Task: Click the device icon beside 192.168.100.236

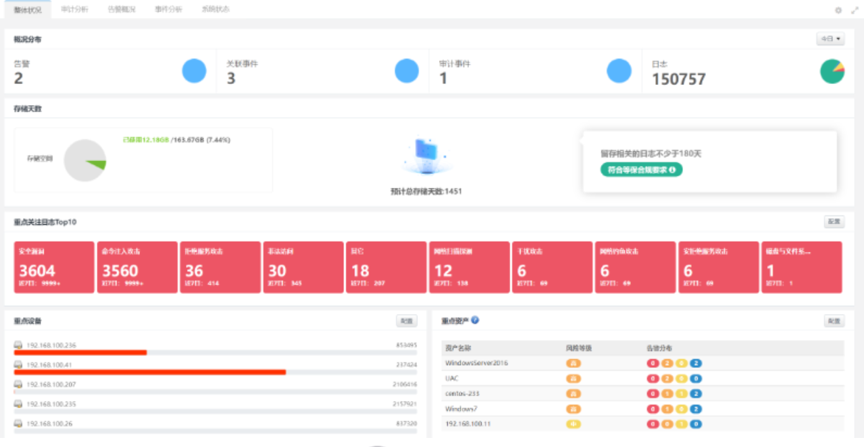Action: point(18,345)
